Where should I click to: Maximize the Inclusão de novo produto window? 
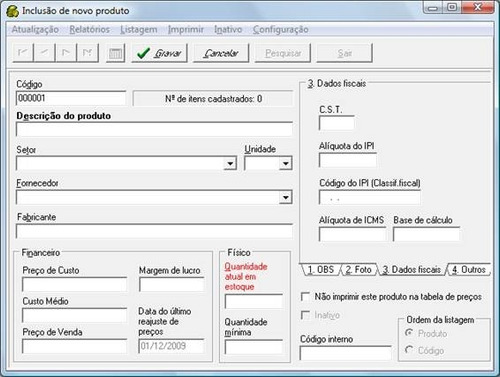(452, 8)
